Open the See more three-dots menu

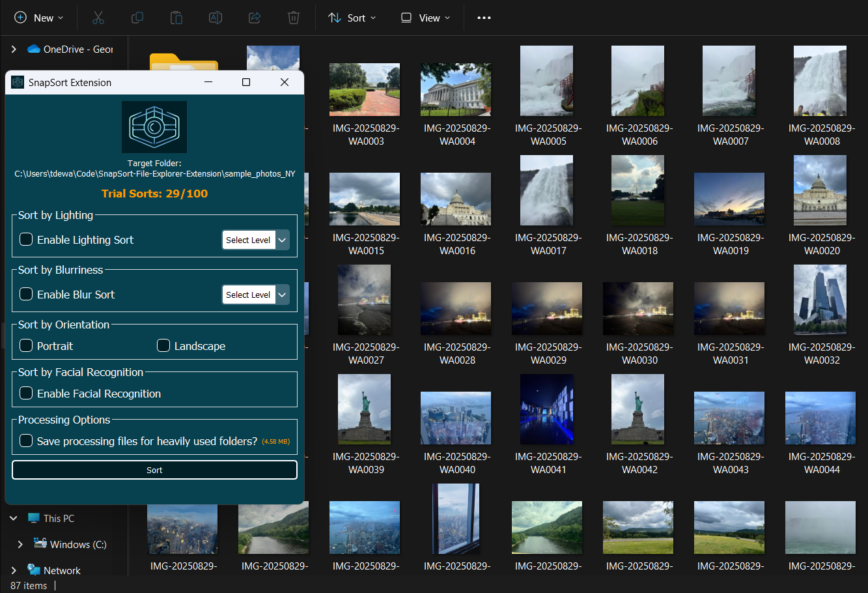click(x=484, y=18)
